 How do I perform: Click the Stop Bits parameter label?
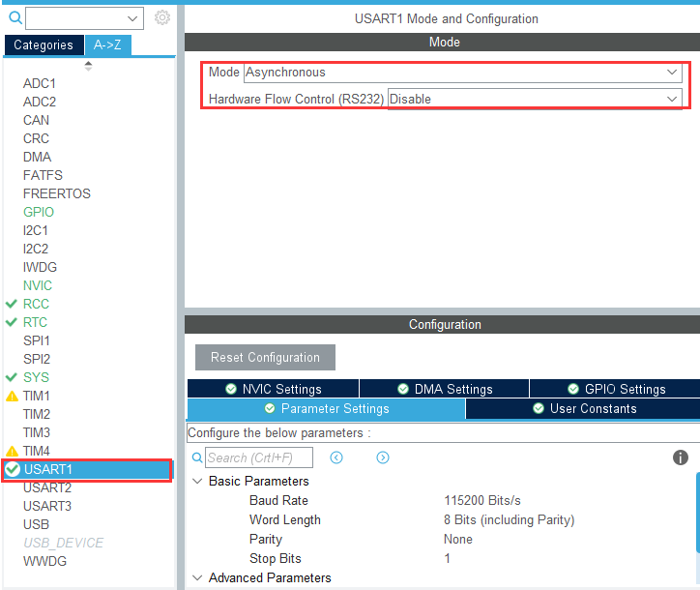point(276,558)
